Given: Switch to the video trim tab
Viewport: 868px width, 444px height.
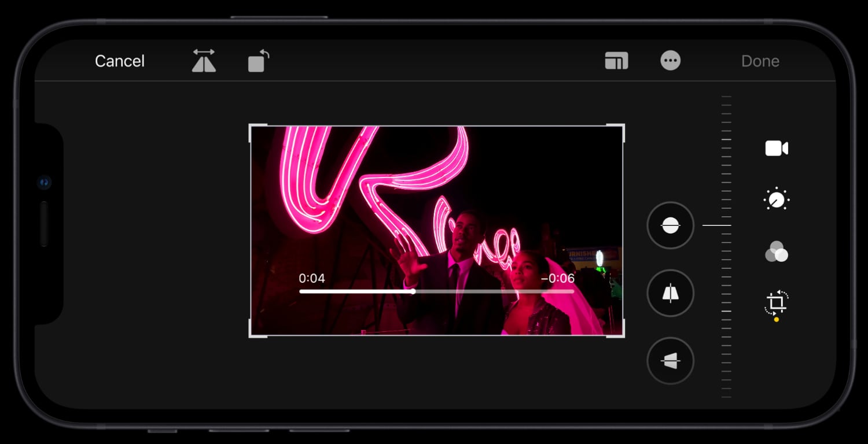Looking at the screenshot, I should (x=777, y=149).
